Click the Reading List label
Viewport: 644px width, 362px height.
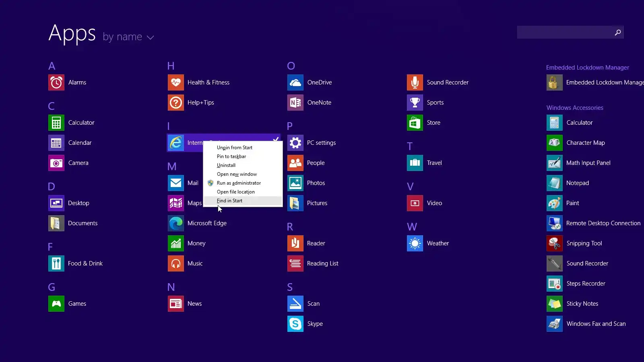coord(323,263)
